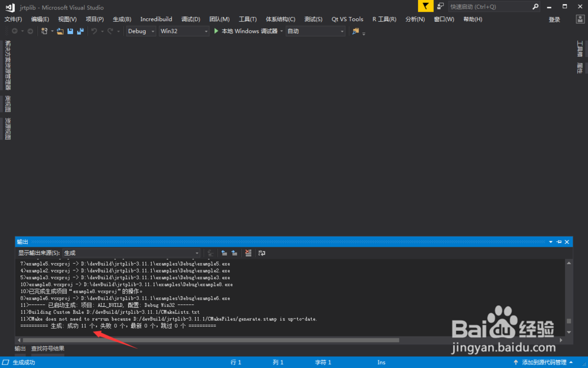
Task: Close the output panel
Action: point(567,242)
